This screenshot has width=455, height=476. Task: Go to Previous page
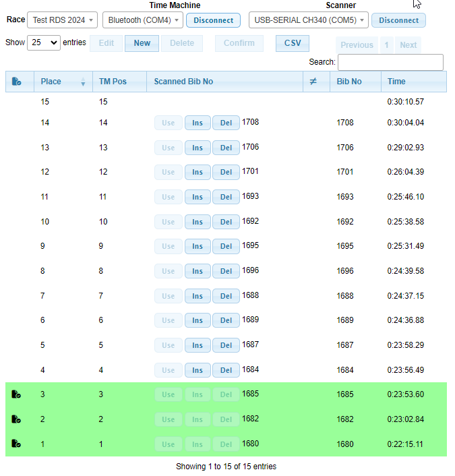[357, 45]
